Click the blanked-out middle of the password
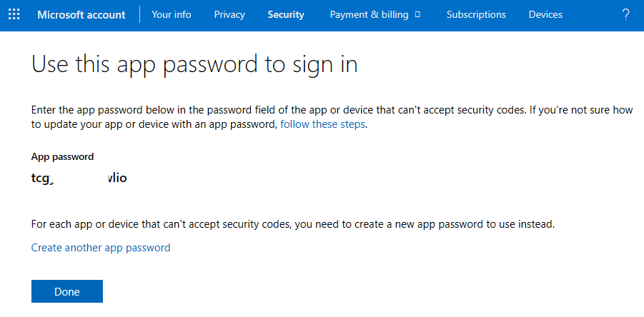644x317 pixels. [79, 178]
